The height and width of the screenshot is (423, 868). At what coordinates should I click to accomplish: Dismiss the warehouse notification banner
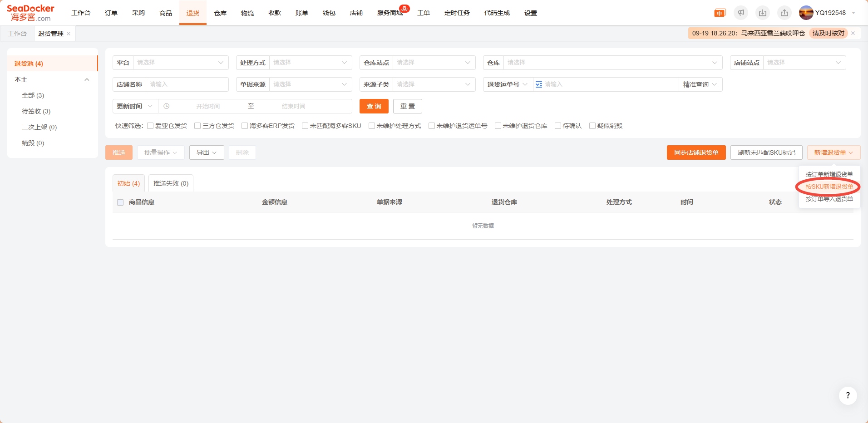click(x=853, y=33)
